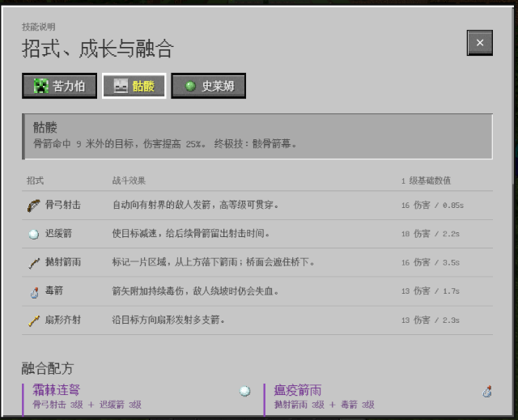Screen dimensions: 518x420
Task: Click the value 18 伤害 / 2.2s
Action: pos(431,234)
